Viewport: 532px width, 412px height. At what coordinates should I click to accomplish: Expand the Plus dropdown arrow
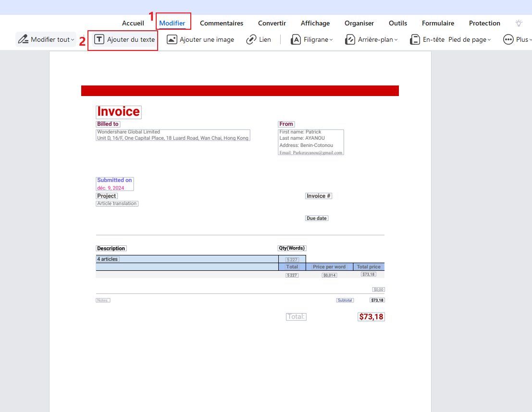[x=530, y=40]
